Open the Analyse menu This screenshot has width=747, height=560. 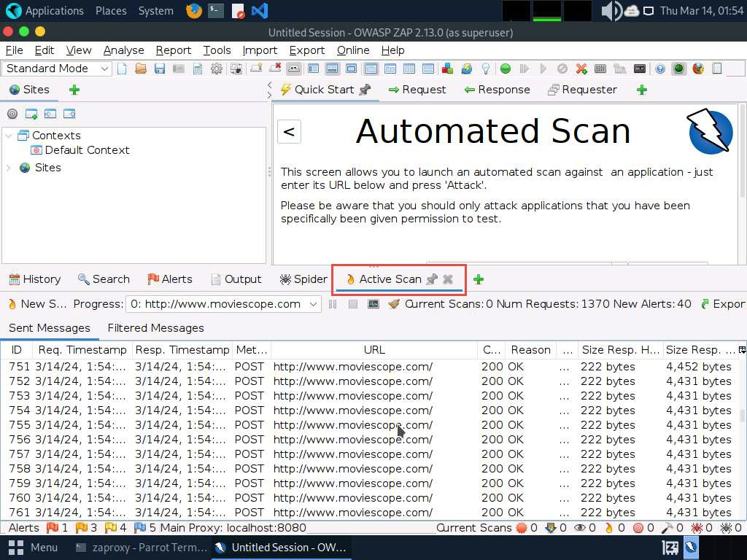point(123,50)
